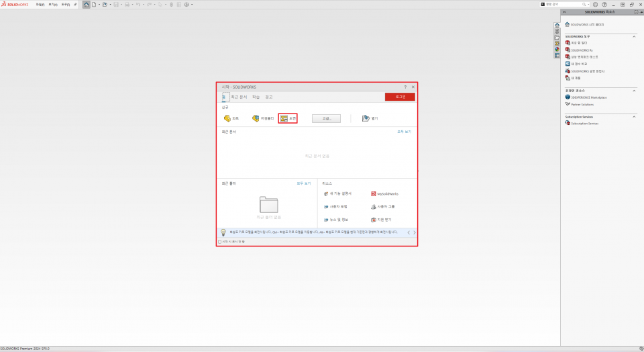This screenshot has width=644, height=352.
Task: Open the View Palette task pane tab
Action: [557, 43]
